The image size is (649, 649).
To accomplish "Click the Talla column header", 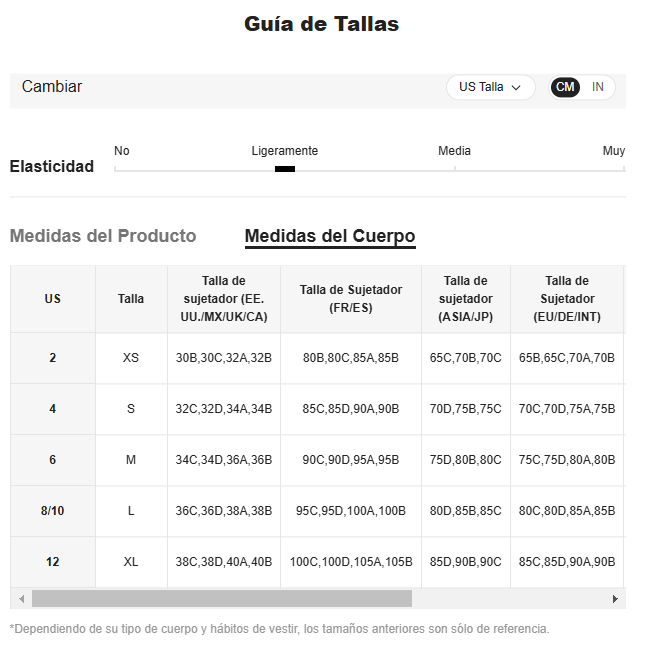I will tap(131, 299).
